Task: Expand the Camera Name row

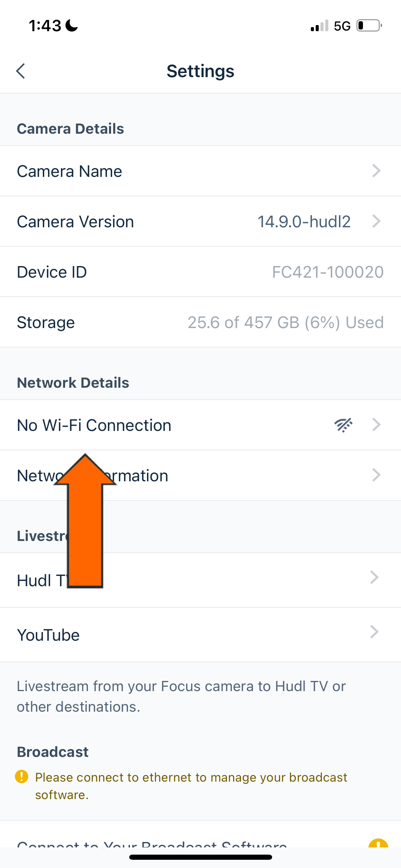Action: pos(200,171)
